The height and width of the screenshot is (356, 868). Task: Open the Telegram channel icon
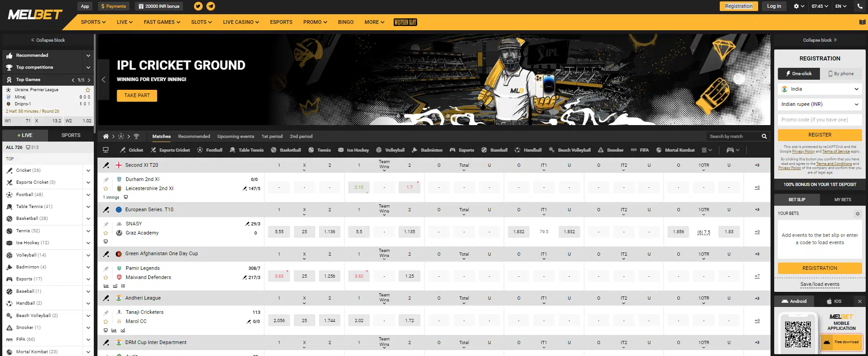(210, 6)
